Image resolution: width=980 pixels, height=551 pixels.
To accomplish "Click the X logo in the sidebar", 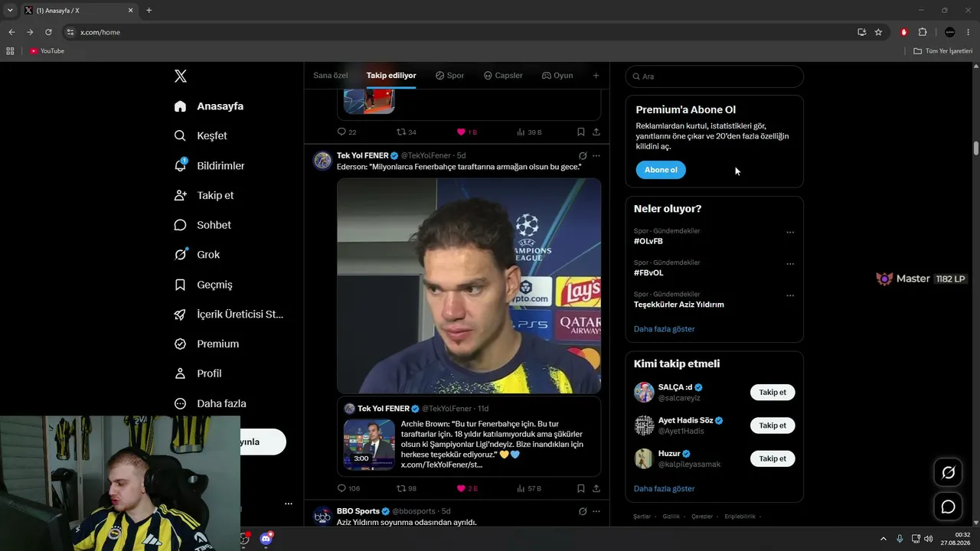I will [181, 76].
